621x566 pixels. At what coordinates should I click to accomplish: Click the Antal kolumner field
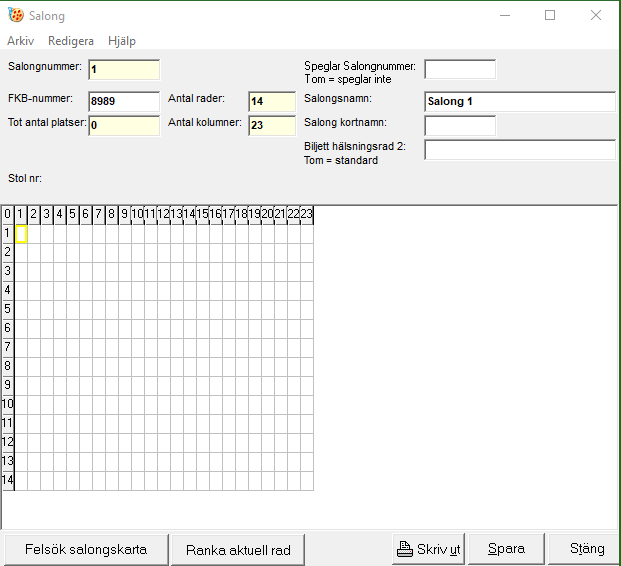click(272, 125)
